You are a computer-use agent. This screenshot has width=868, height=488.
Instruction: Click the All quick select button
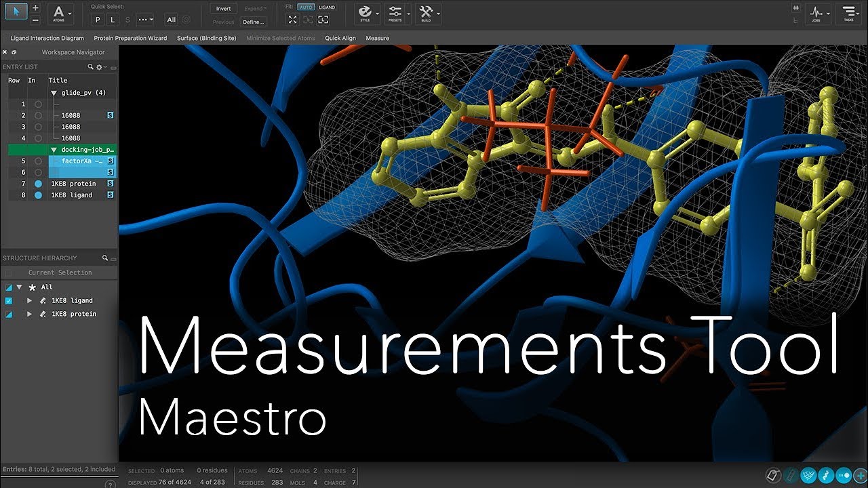point(172,20)
